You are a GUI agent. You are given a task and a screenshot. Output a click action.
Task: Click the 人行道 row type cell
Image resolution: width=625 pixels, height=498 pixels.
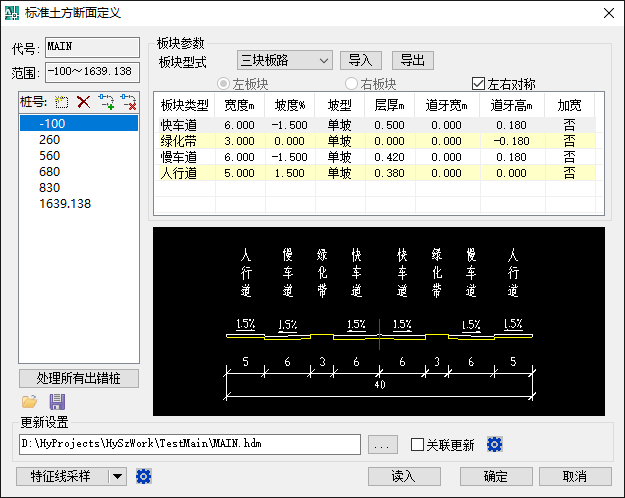point(185,173)
